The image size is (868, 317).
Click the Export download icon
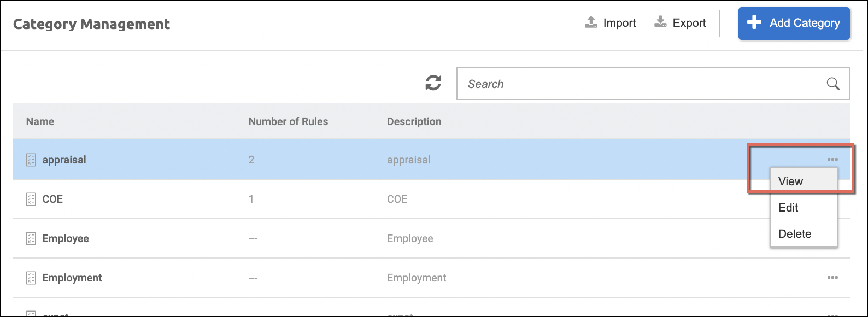click(660, 22)
